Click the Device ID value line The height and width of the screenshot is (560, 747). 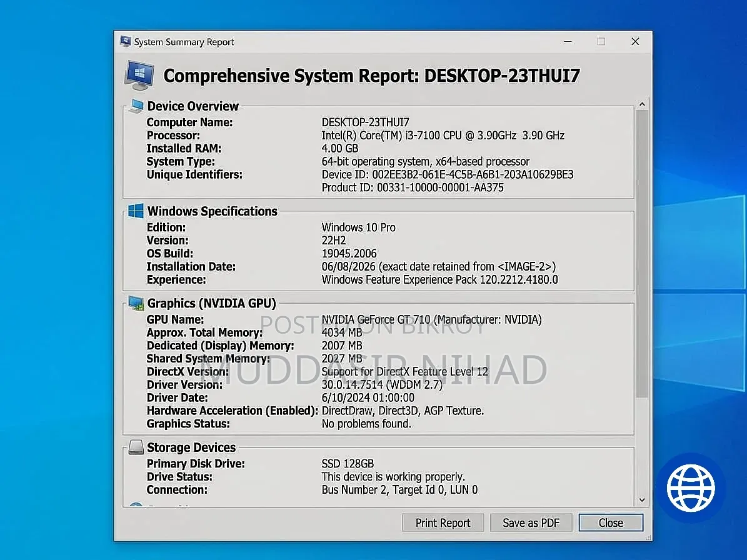coord(448,175)
